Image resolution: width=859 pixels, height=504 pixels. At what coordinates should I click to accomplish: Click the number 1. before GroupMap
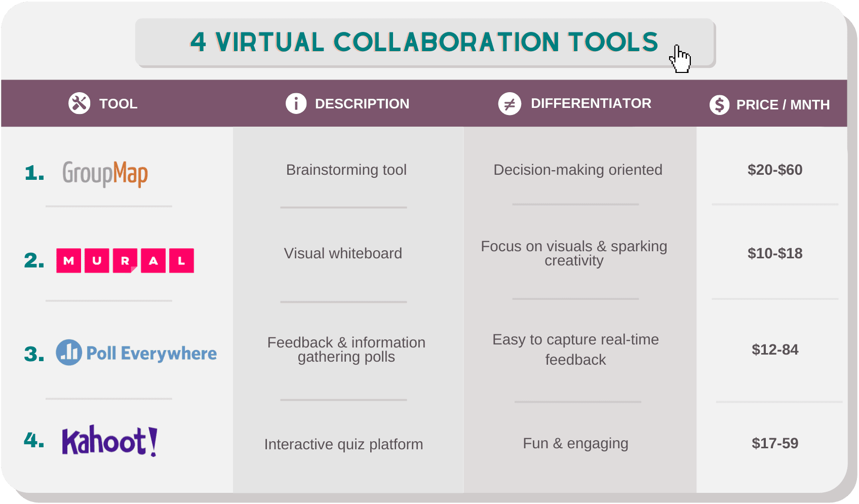(x=34, y=173)
